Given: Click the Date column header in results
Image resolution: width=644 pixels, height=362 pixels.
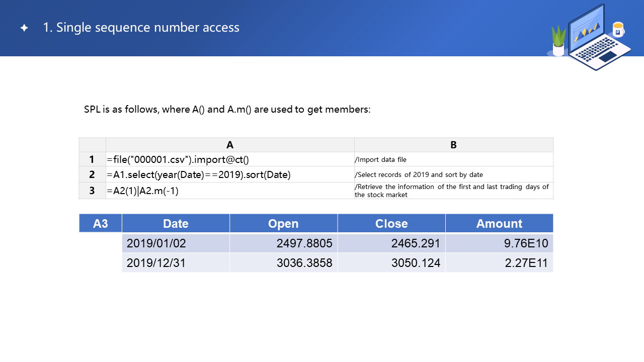Looking at the screenshot, I should (176, 223).
